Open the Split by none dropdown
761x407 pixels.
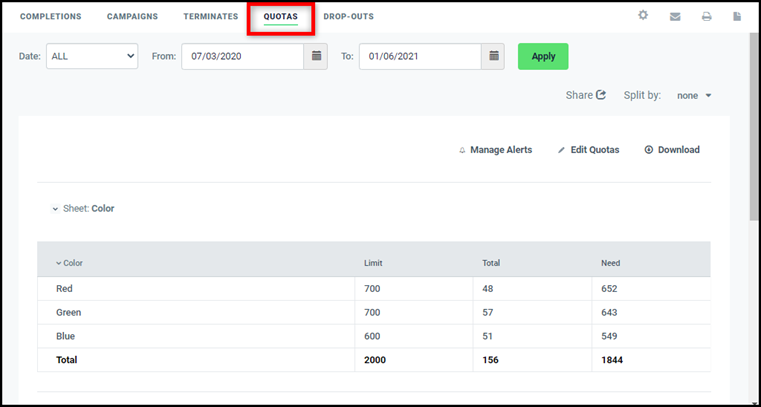[x=694, y=96]
